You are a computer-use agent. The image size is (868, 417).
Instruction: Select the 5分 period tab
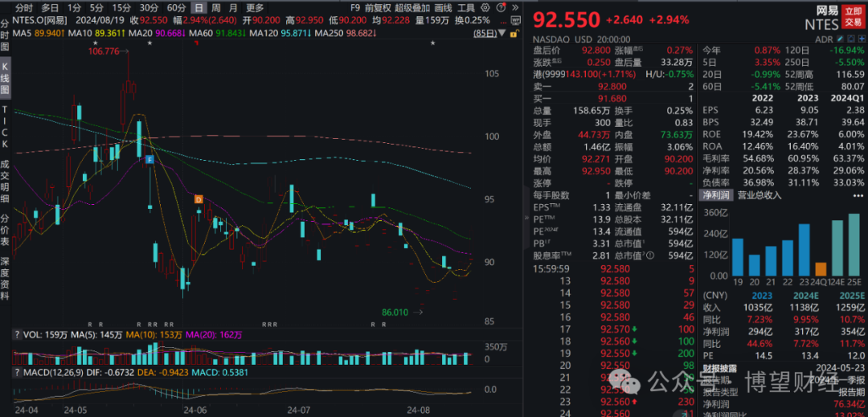(96, 8)
